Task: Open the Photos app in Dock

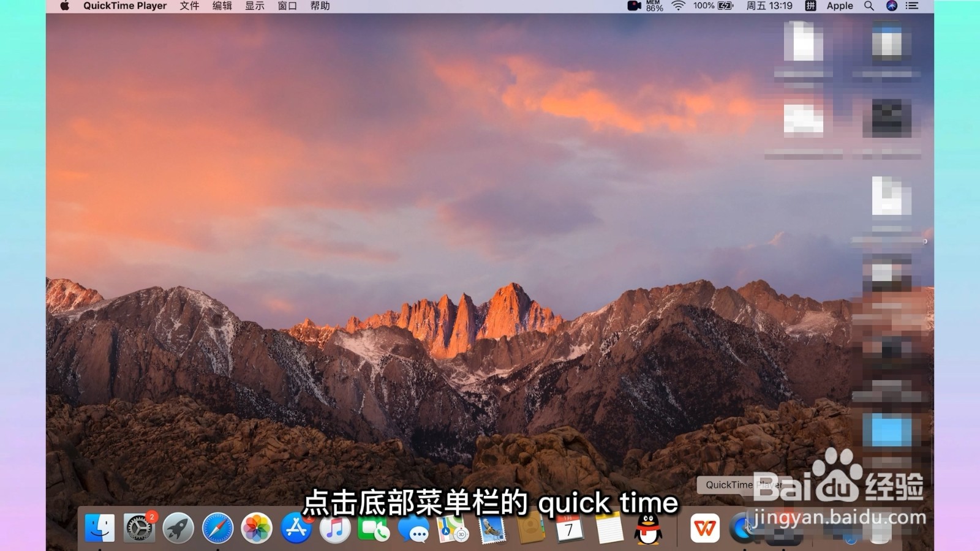Action: click(257, 528)
